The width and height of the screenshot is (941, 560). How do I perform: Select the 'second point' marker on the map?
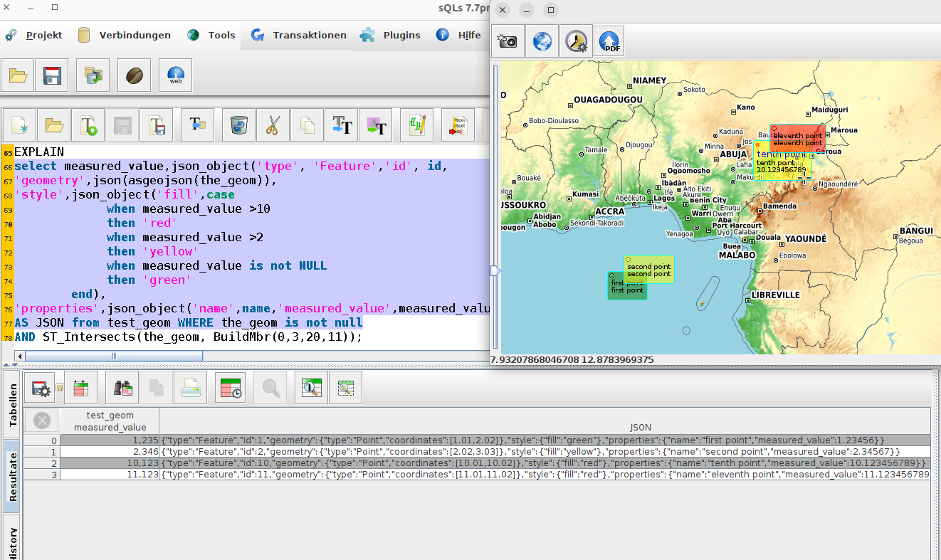pyautogui.click(x=648, y=270)
